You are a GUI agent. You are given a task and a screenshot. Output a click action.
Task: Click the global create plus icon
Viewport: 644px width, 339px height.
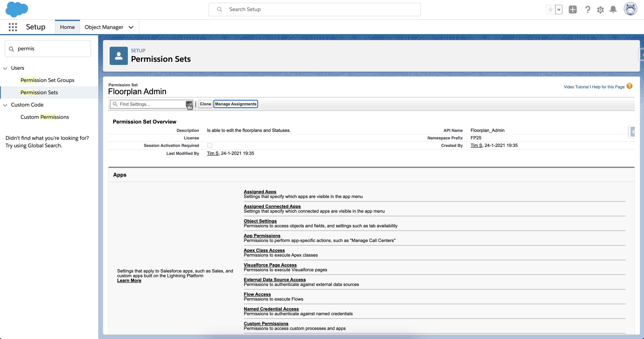click(x=573, y=9)
